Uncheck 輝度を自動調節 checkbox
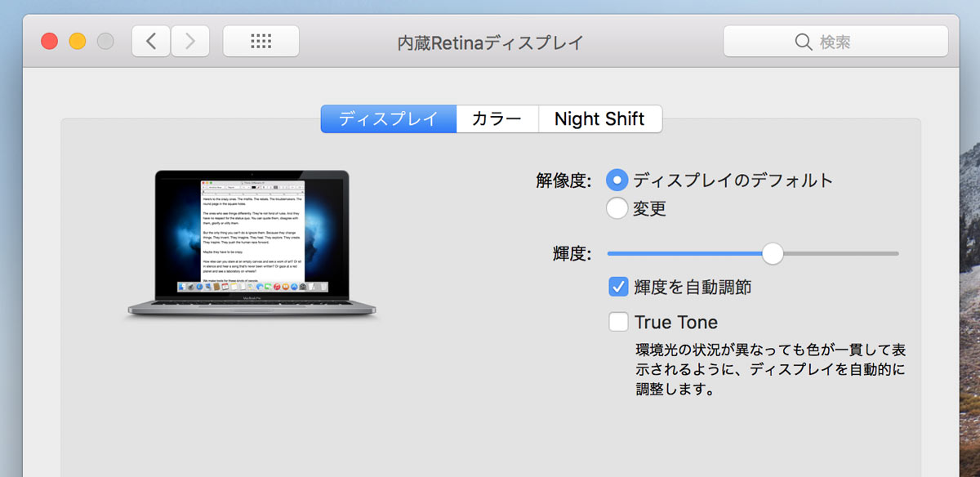 click(x=618, y=287)
